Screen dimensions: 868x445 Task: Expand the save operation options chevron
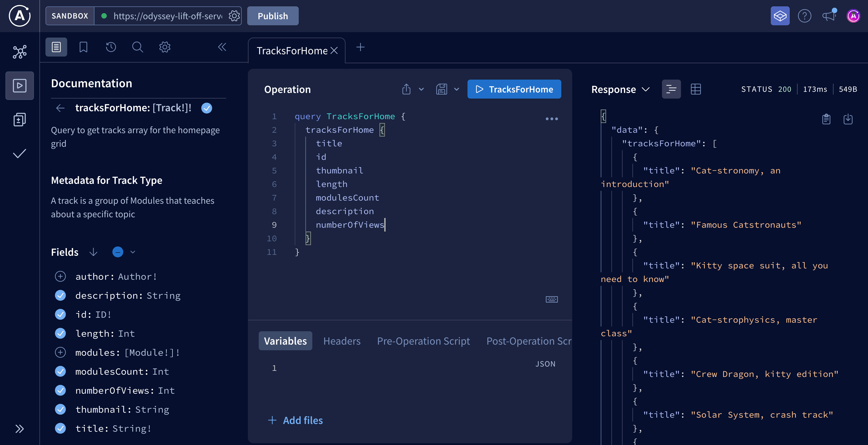[457, 89]
